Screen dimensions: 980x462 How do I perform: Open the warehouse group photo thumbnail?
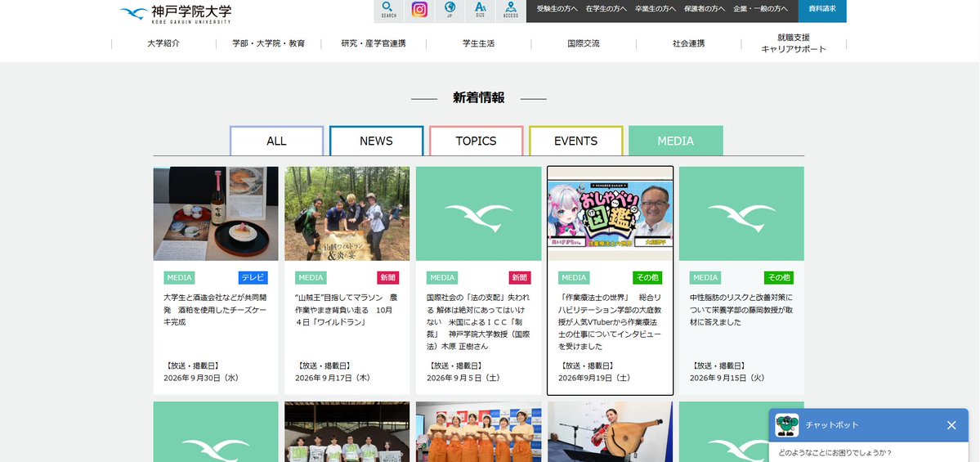coord(347,432)
